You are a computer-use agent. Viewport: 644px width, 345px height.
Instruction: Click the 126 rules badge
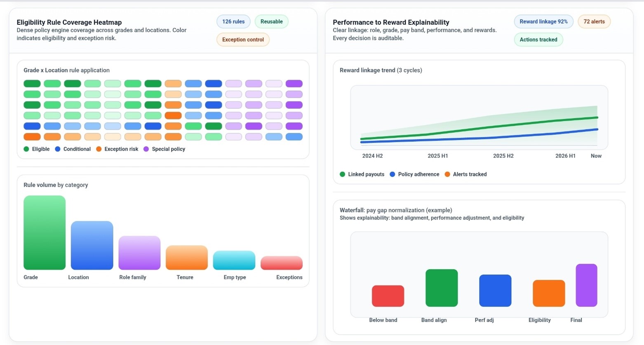pos(233,22)
